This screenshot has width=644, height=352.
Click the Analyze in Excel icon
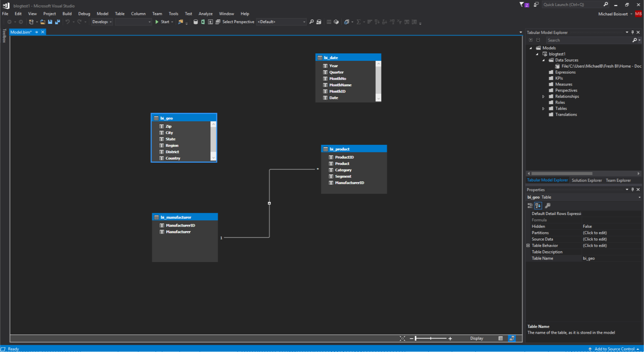(x=203, y=22)
